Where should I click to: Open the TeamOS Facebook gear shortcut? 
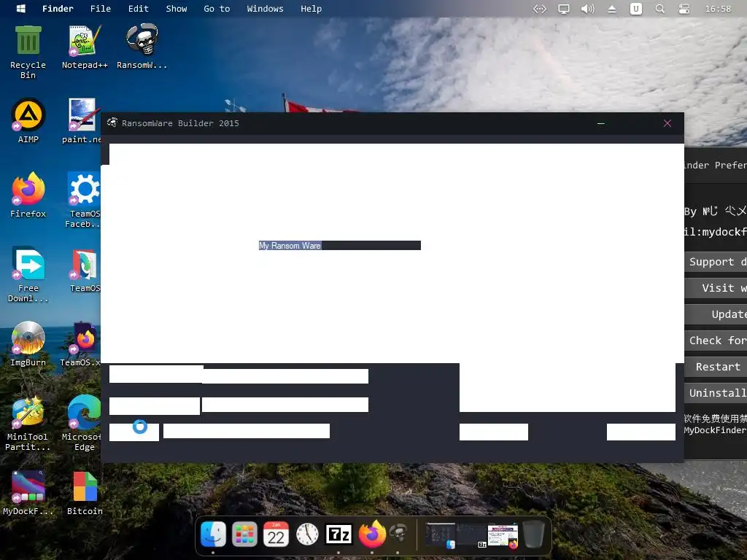pos(83,200)
